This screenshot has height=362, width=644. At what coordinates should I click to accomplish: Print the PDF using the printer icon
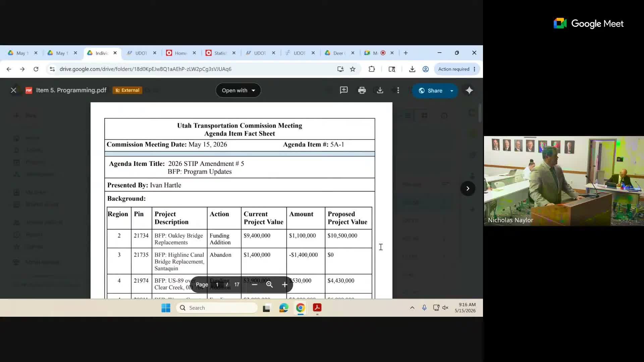[362, 90]
